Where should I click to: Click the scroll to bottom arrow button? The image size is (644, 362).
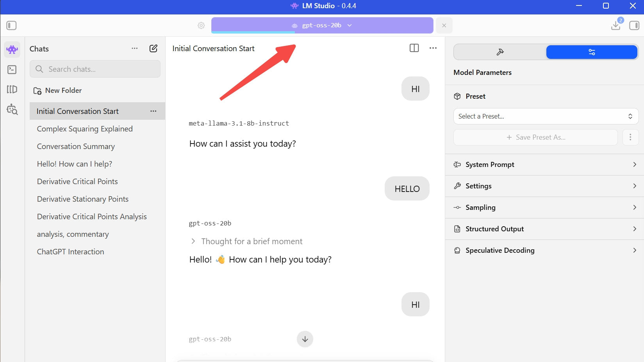coord(305,339)
